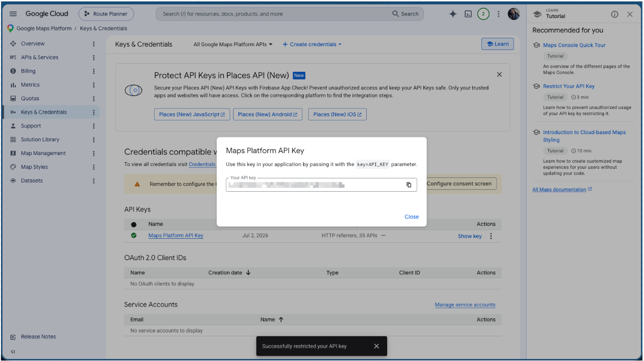Open more options for Map Styles
Image resolution: width=644 pixels, height=361 pixels.
point(94,167)
